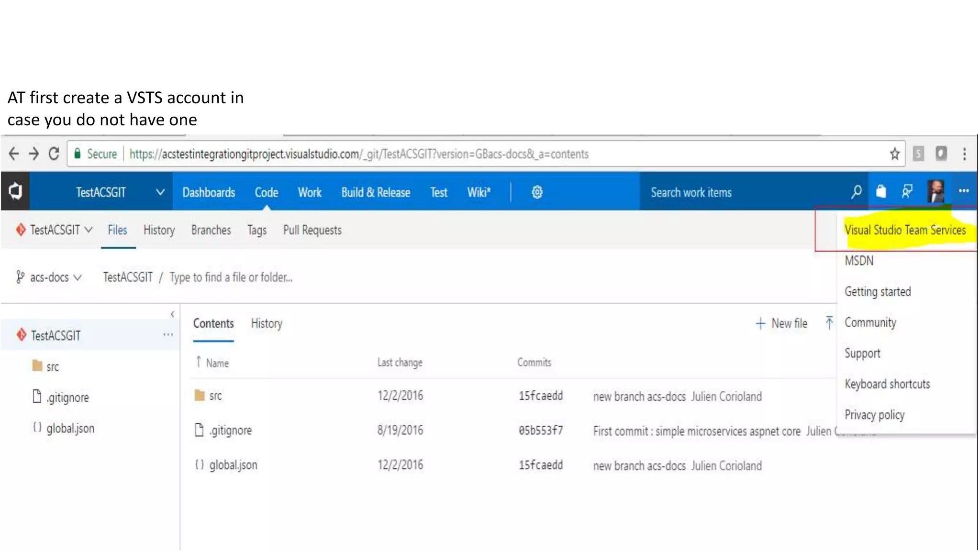Open the acs-docs branch dropdown
Viewport: 980px width, 551px height.
pos(49,277)
